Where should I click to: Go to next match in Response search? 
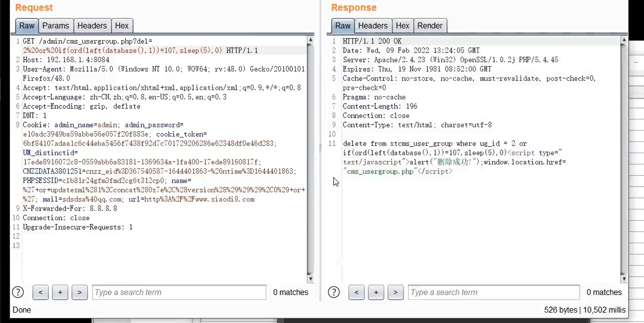tap(395, 292)
